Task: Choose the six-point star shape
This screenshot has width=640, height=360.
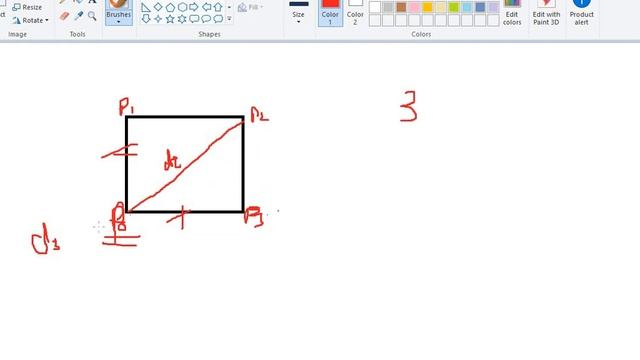Action: point(182,19)
